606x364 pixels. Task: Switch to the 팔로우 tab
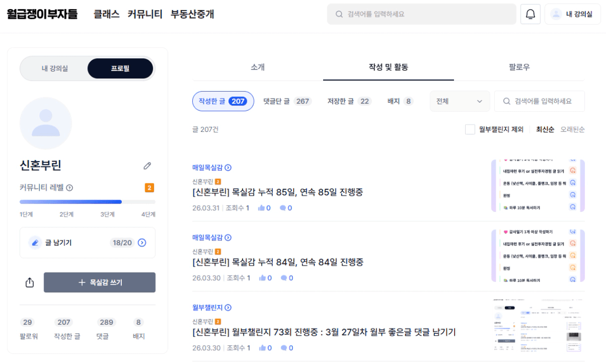[519, 67]
